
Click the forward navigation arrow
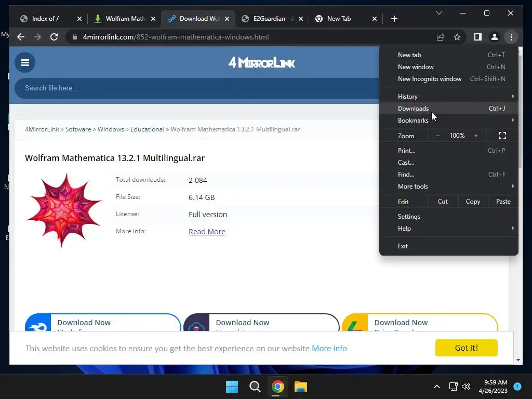(37, 37)
